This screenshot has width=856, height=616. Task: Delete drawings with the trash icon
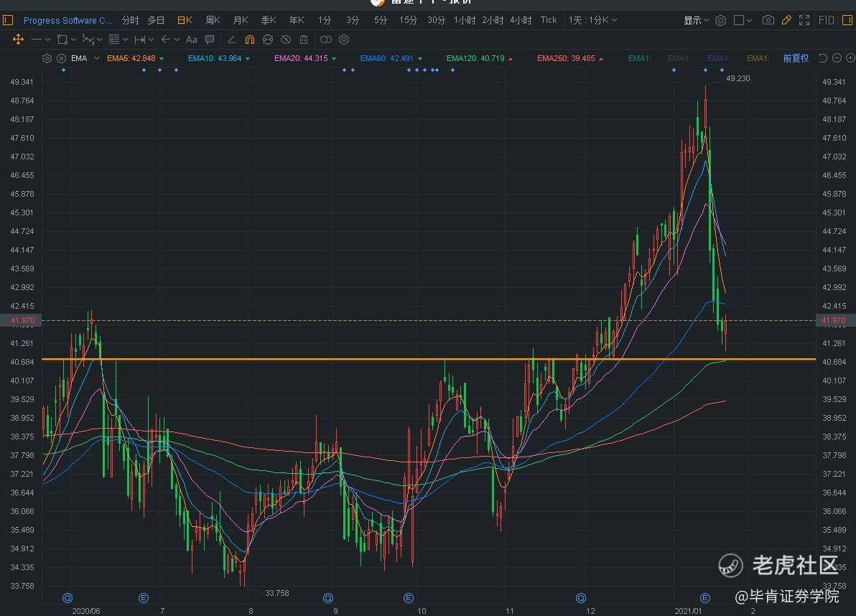[304, 39]
